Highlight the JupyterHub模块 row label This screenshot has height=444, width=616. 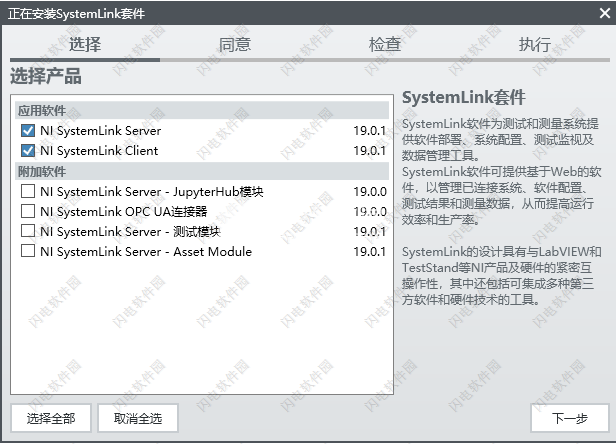[152, 191]
